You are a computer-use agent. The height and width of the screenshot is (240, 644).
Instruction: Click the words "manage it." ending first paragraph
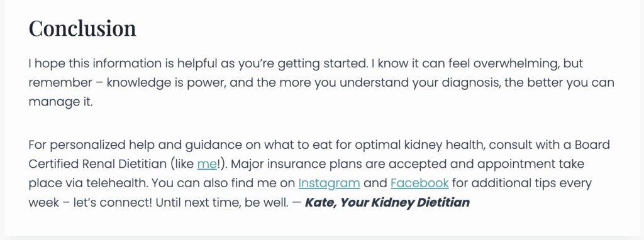61,102
